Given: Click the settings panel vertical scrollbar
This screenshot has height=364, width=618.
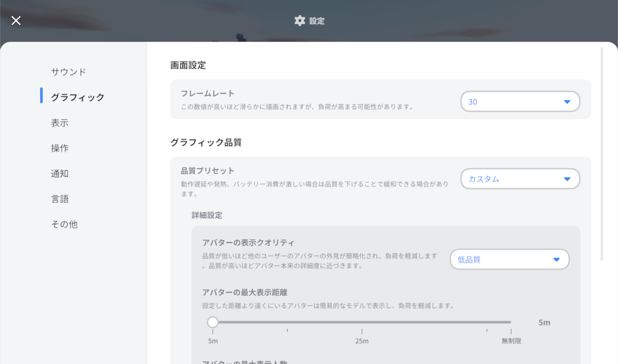Looking at the screenshot, I should pos(602,154).
